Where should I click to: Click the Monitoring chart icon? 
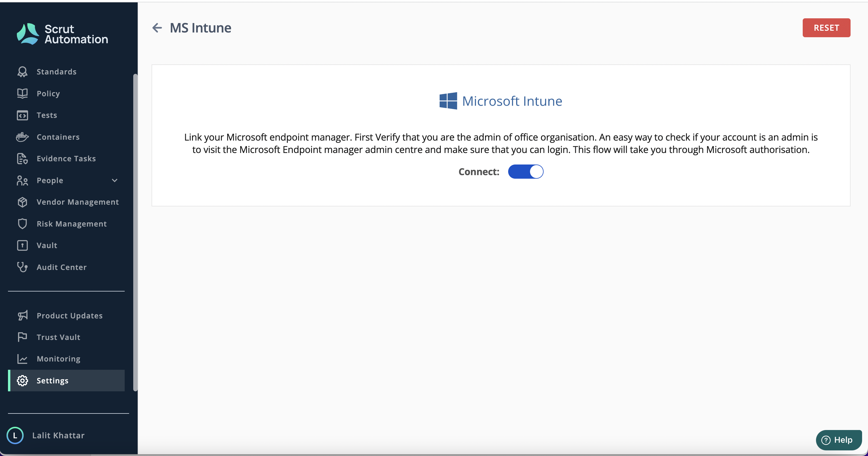tap(22, 359)
